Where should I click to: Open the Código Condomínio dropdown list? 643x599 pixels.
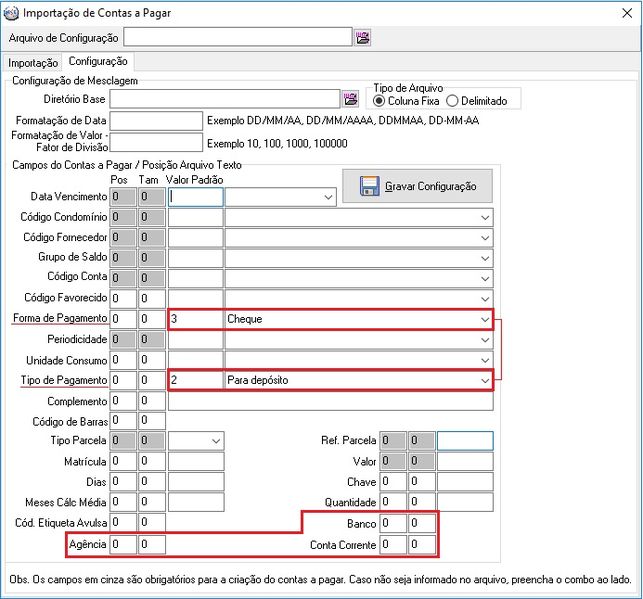(x=485, y=218)
